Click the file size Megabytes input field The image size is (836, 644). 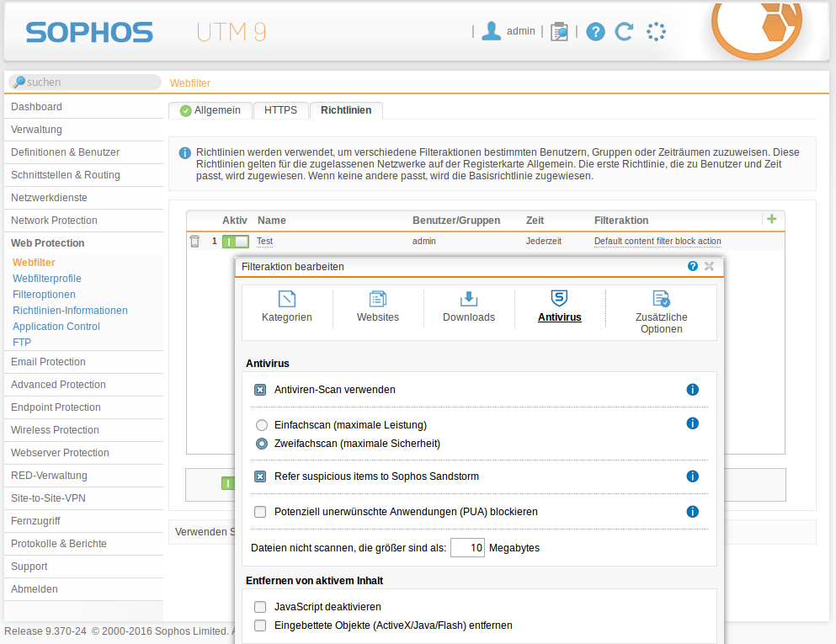(467, 548)
